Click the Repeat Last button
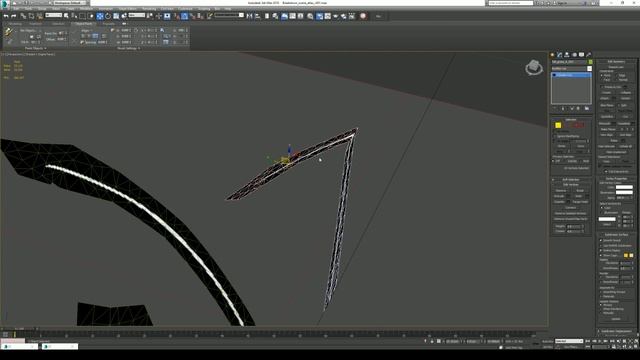 tap(616, 67)
